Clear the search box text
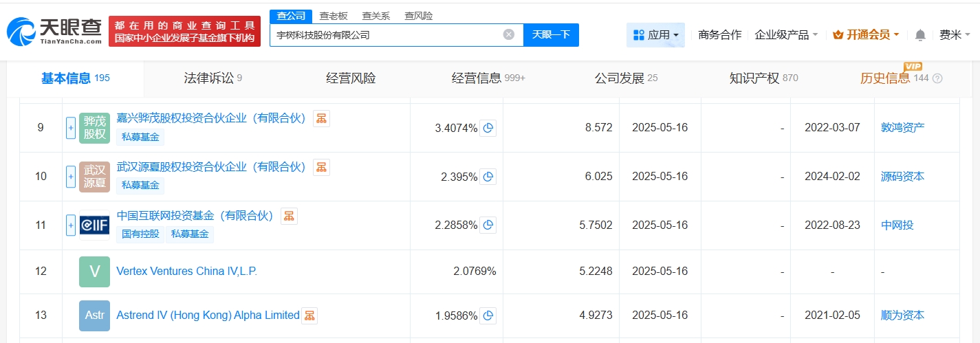This screenshot has width=980, height=343. coord(508,34)
